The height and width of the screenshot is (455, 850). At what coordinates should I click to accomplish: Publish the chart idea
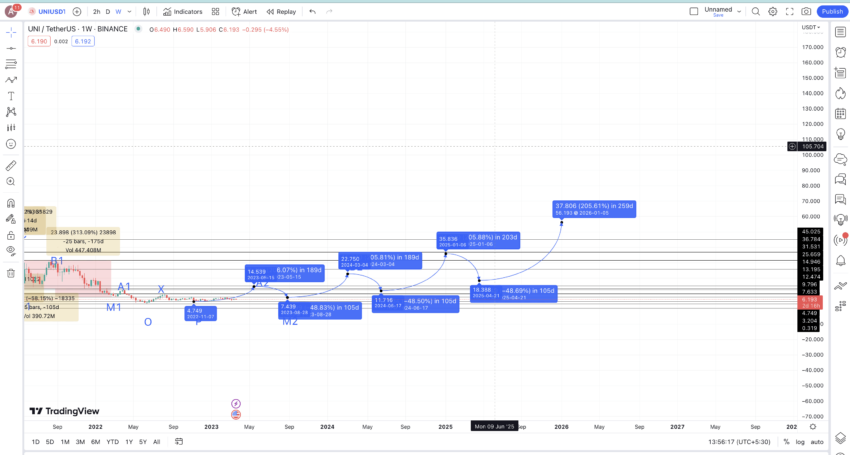pyautogui.click(x=832, y=11)
